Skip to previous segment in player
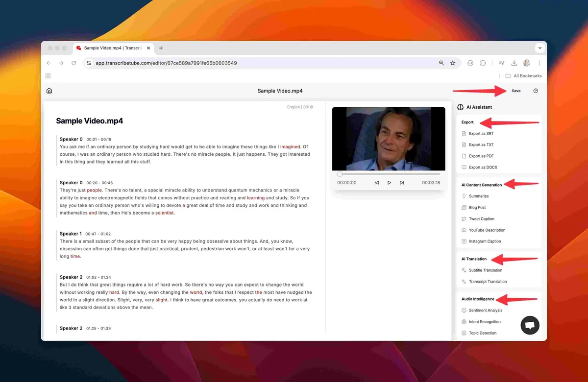 376,183
